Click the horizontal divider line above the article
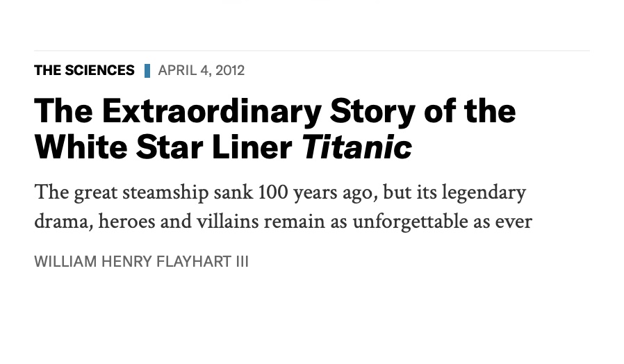The height and width of the screenshot is (364, 624). [312, 51]
